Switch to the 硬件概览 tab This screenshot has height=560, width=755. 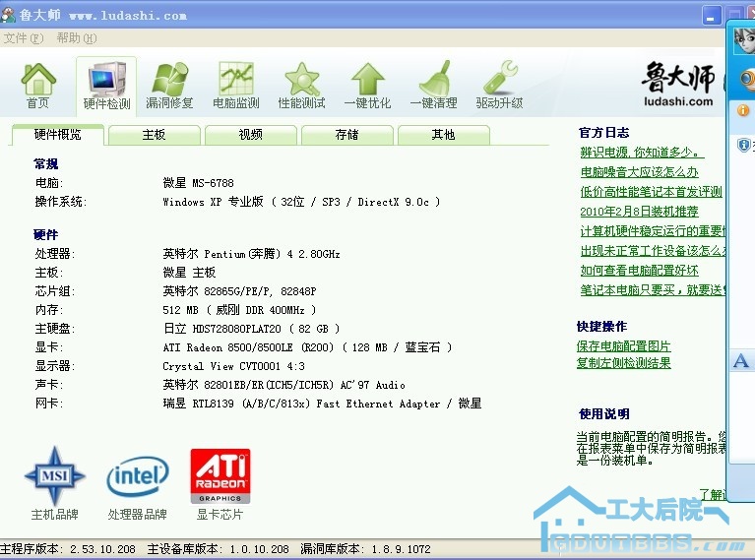tap(58, 135)
